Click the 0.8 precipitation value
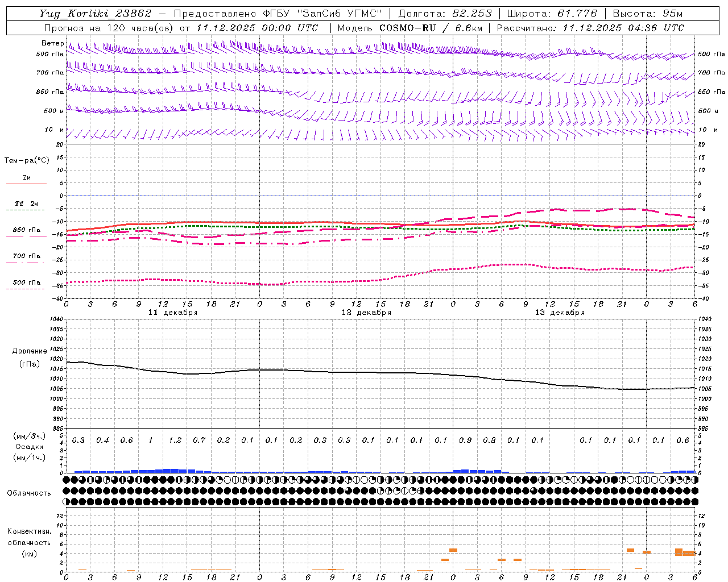Viewport: 728px width, 582px height. (489, 440)
